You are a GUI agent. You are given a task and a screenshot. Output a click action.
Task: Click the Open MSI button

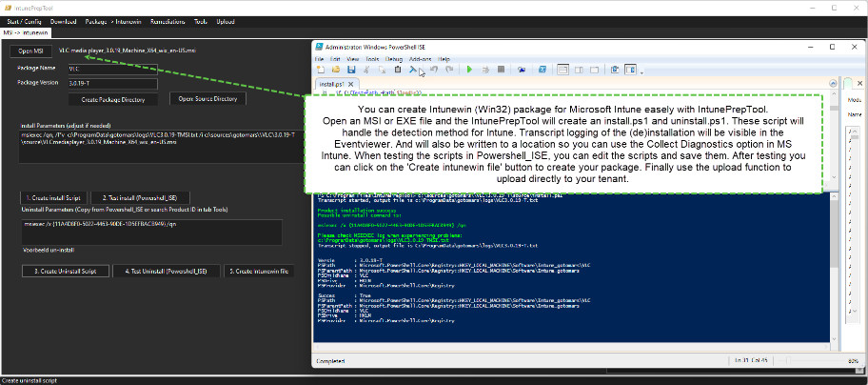pyautogui.click(x=31, y=51)
